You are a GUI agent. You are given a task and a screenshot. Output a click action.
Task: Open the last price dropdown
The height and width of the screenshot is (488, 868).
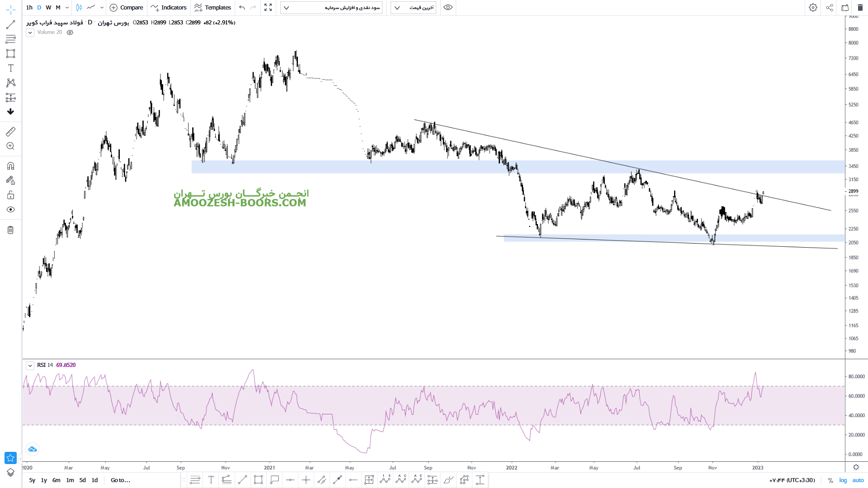(413, 8)
